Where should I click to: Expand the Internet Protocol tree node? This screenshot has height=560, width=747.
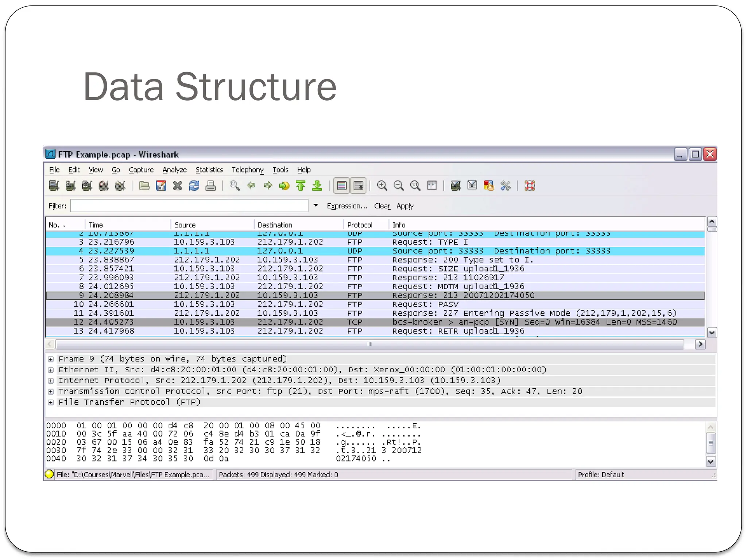pos(51,381)
